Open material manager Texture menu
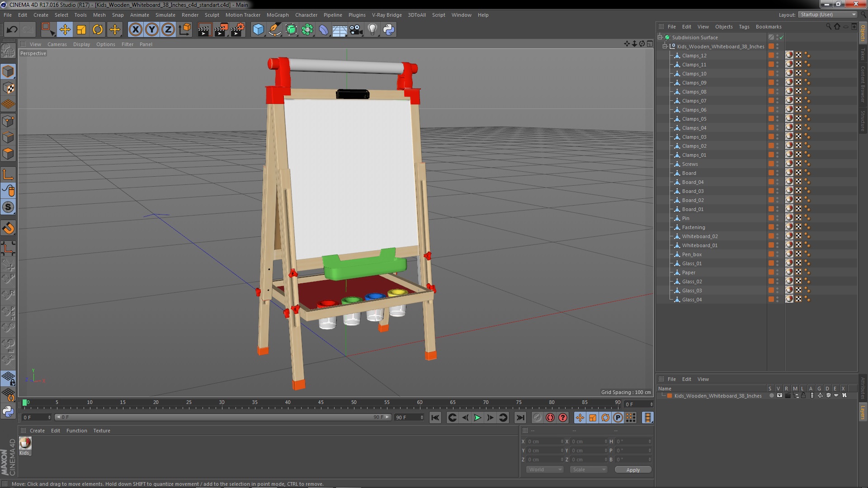This screenshot has height=488, width=868. [102, 431]
